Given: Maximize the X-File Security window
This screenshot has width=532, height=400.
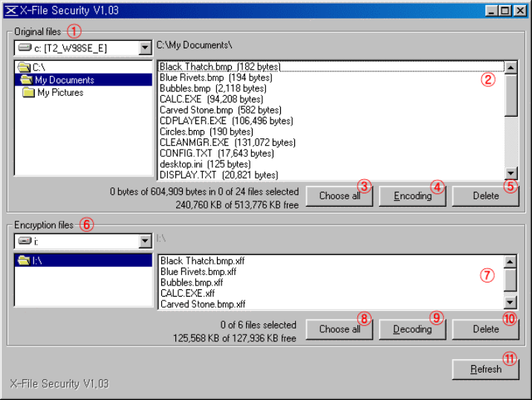Looking at the screenshot, I should 505,10.
